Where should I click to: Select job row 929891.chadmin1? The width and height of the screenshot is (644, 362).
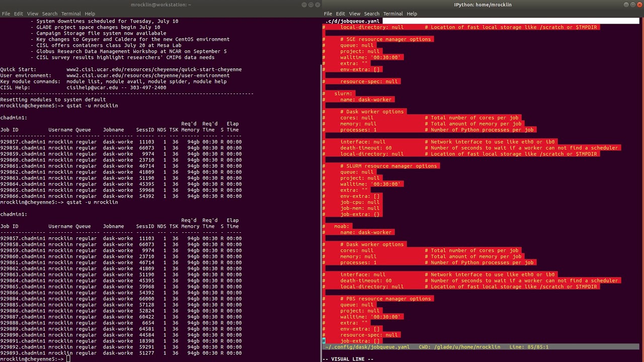coord(121,341)
